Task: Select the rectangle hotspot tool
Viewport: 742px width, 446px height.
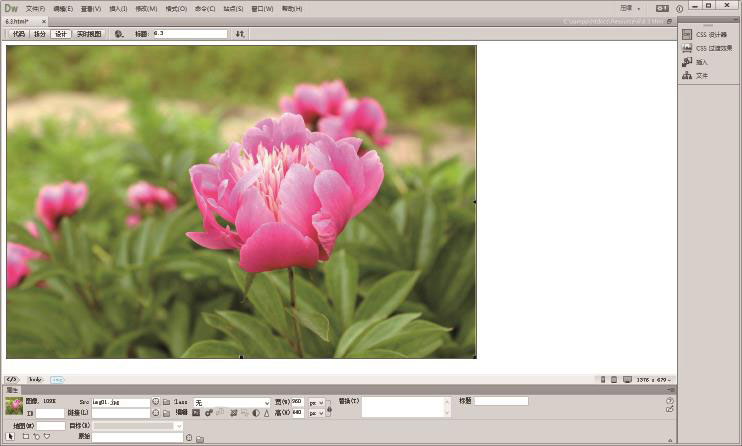Action: [24, 437]
